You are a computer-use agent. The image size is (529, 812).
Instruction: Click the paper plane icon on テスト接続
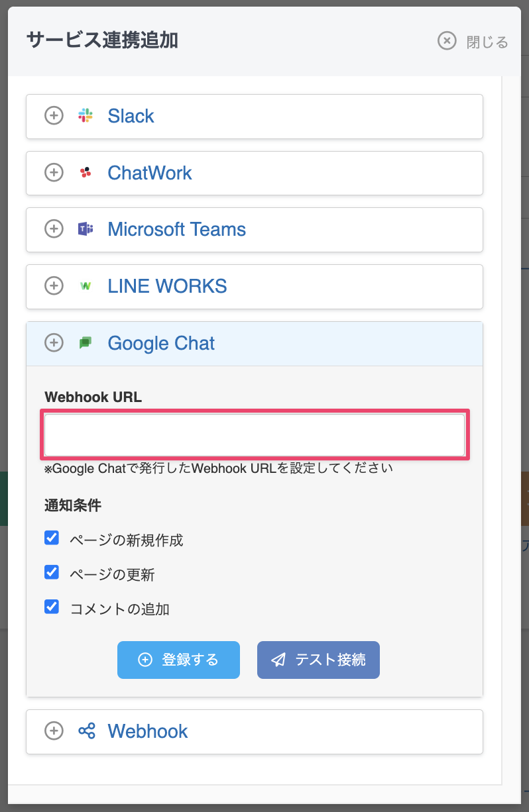[x=278, y=660]
